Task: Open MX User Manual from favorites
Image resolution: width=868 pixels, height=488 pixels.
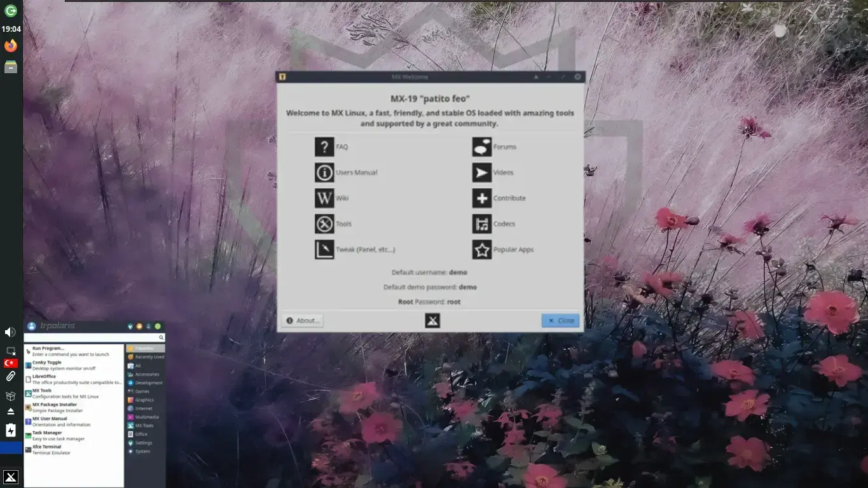Action: point(74,421)
